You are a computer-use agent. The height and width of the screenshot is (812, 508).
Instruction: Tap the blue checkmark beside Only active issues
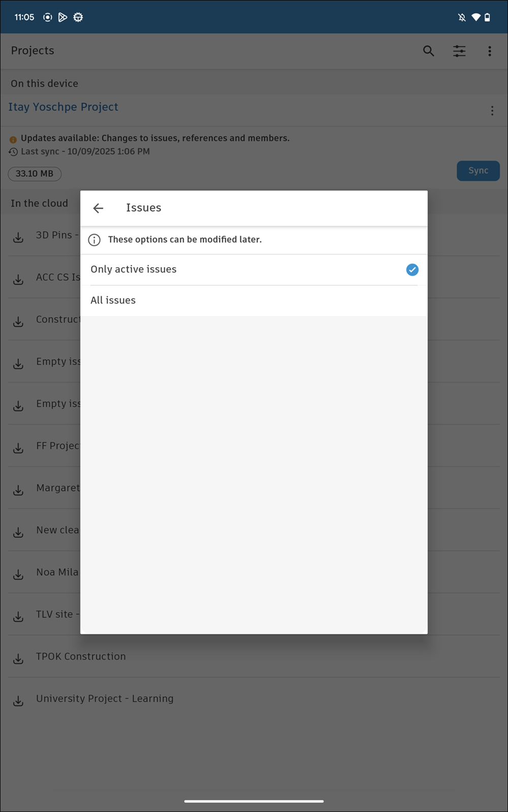(x=412, y=270)
